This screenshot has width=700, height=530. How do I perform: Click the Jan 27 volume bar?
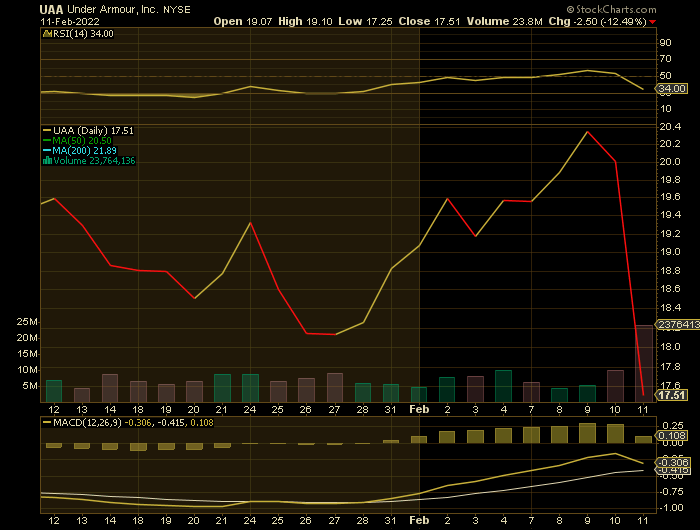(x=335, y=388)
